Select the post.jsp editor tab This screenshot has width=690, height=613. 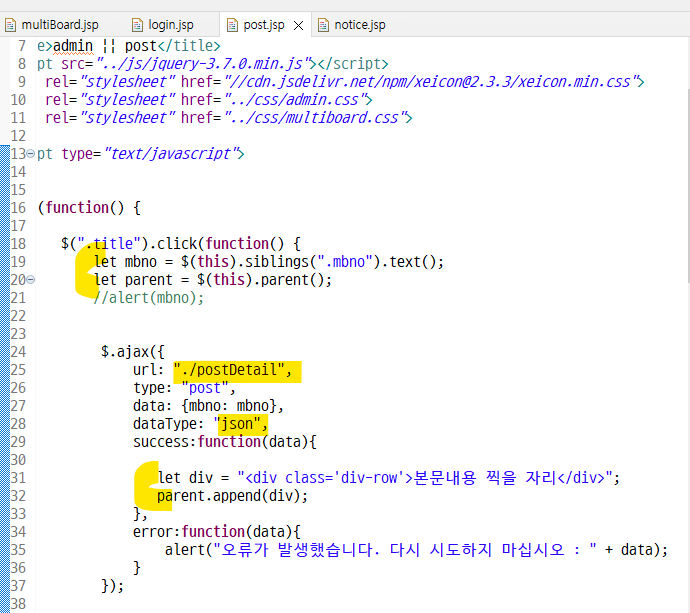[264, 25]
